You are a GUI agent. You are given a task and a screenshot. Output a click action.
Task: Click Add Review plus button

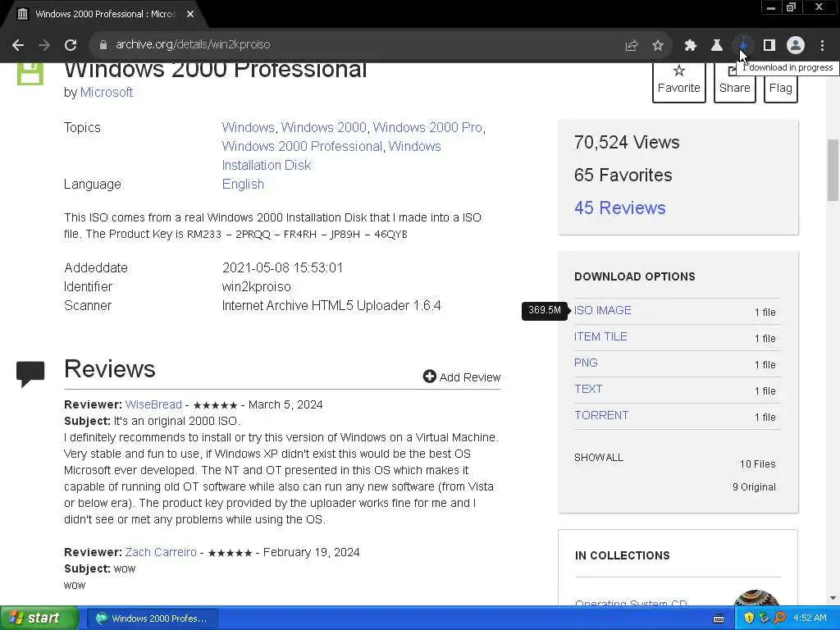461,377
